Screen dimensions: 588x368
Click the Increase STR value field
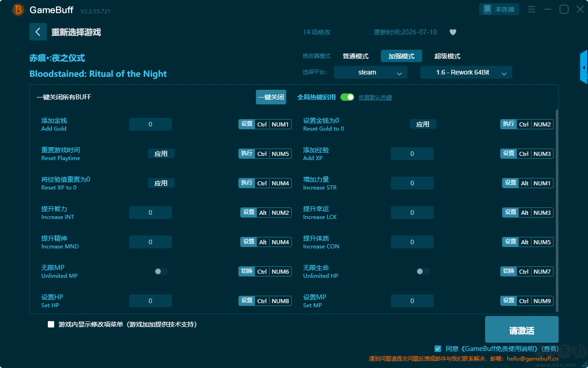click(x=412, y=183)
